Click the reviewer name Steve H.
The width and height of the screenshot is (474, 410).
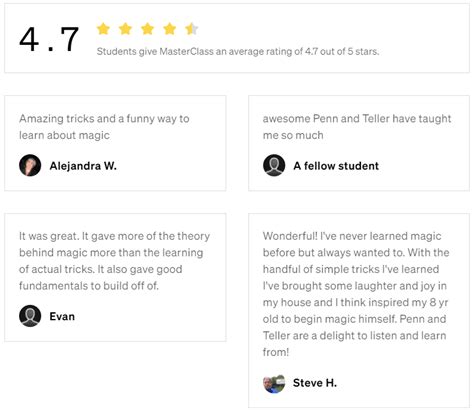[x=315, y=383]
